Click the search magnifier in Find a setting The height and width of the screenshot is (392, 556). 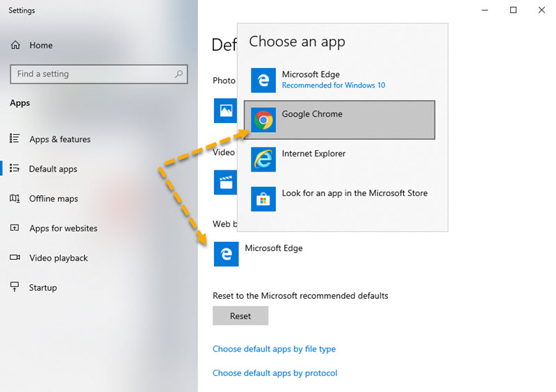179,74
